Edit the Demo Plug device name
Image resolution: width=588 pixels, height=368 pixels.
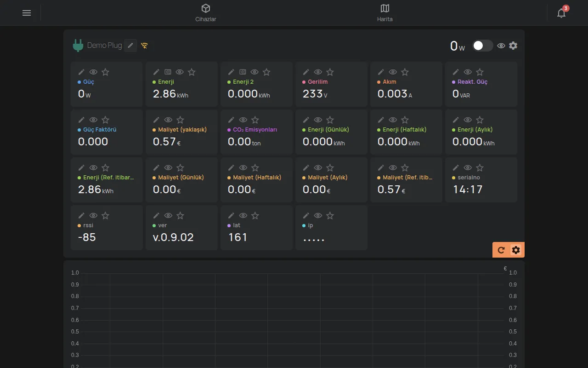pos(130,45)
